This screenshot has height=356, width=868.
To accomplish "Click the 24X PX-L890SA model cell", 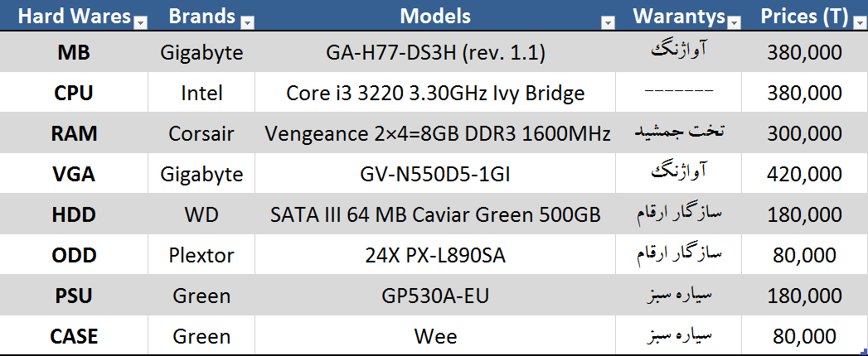I will [435, 256].
